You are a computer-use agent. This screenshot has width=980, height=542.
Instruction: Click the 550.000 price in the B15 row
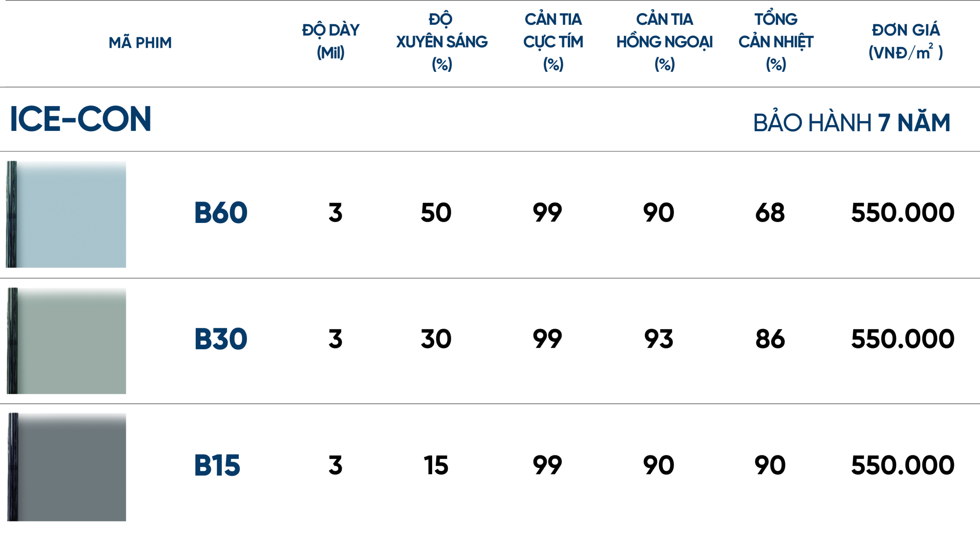click(x=903, y=466)
